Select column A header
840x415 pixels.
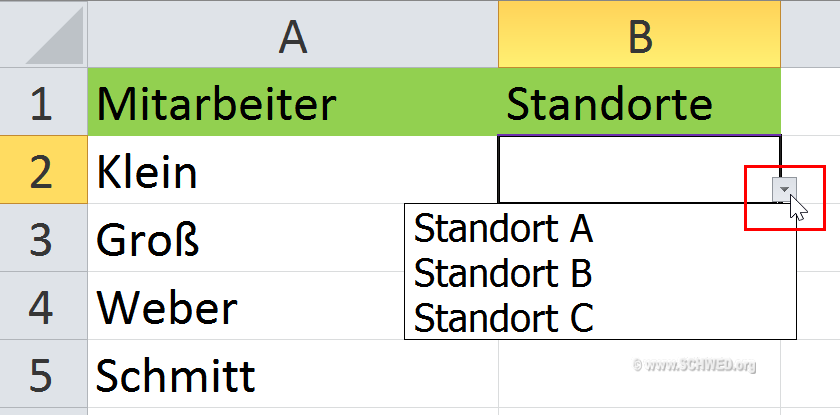292,37
